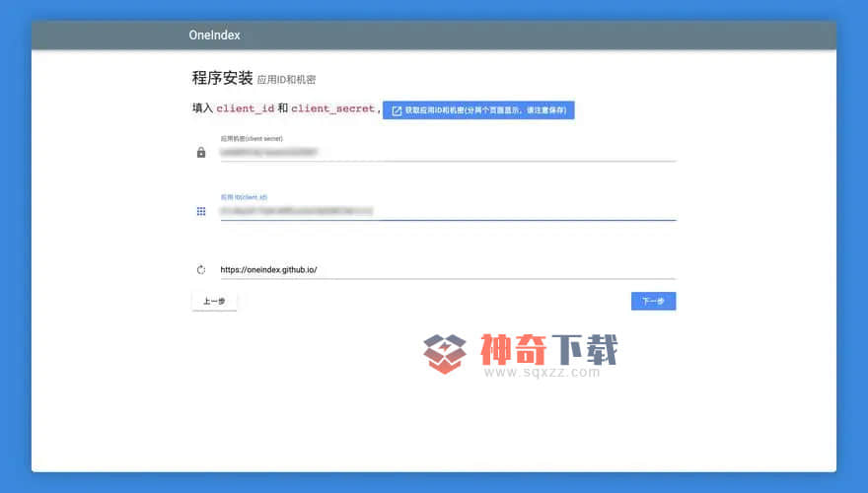
Task: Focus the client id input field
Action: 448,211
